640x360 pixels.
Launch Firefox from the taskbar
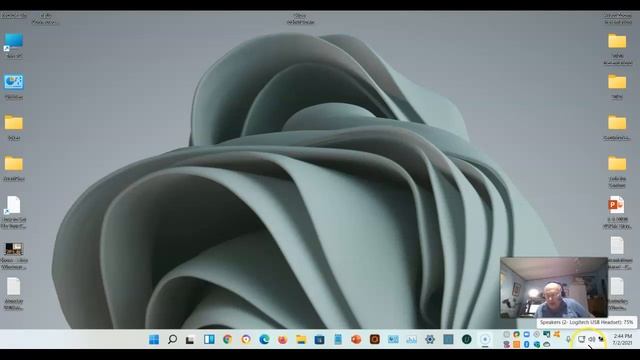pos(282,339)
